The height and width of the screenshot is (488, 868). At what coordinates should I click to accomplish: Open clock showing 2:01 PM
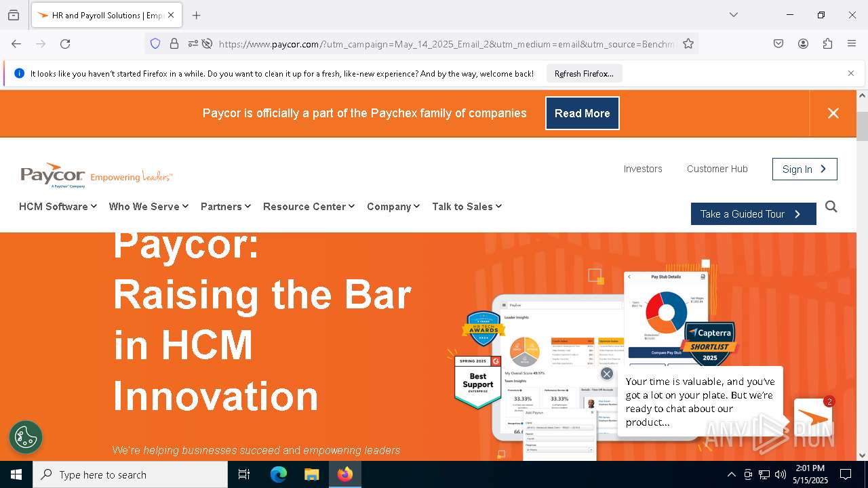pyautogui.click(x=810, y=474)
